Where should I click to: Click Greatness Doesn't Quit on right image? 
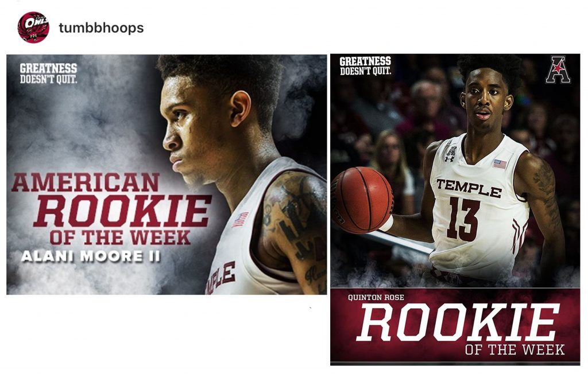point(365,66)
